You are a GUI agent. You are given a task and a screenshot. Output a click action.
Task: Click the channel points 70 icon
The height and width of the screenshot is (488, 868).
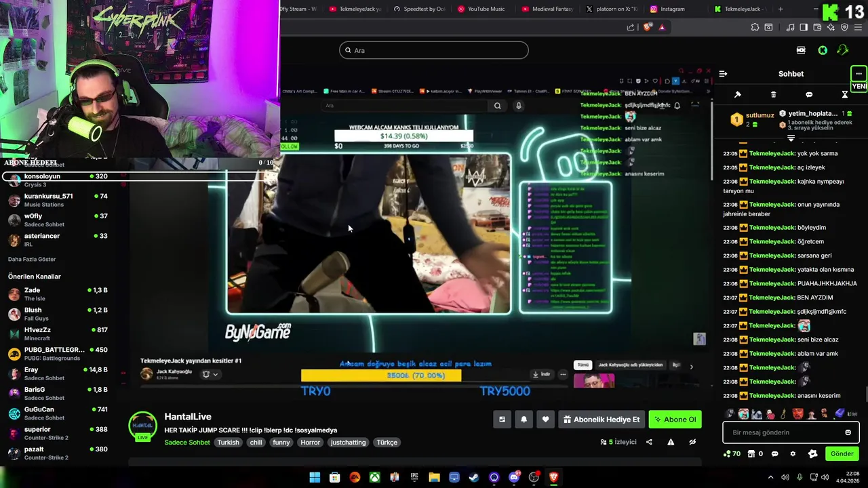coord(732,454)
